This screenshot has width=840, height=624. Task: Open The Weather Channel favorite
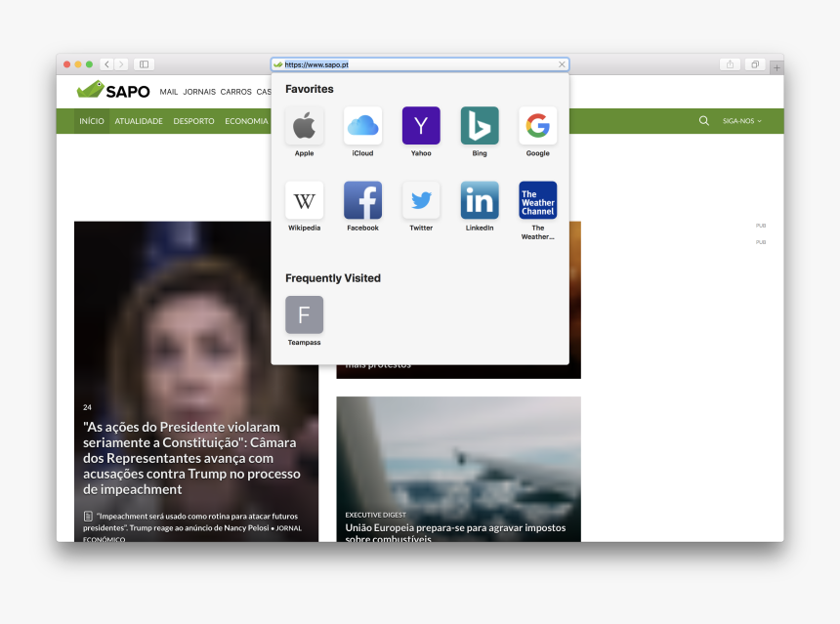(538, 200)
